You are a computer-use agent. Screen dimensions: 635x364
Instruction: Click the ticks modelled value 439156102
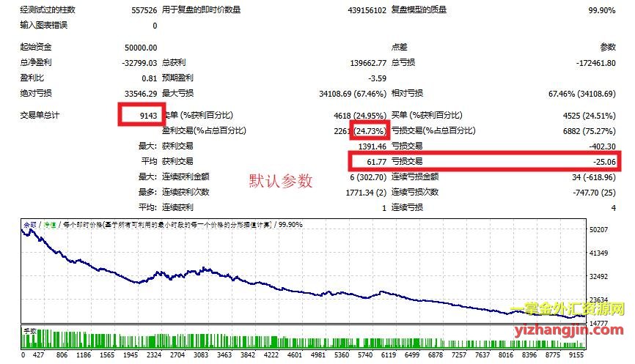[361, 10]
